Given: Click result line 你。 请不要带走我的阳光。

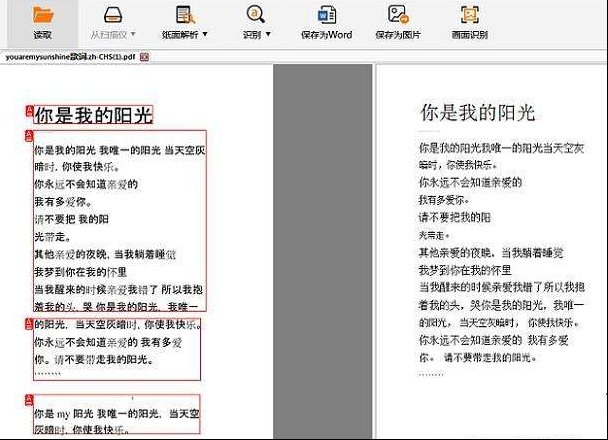Looking at the screenshot, I should click(x=477, y=357).
